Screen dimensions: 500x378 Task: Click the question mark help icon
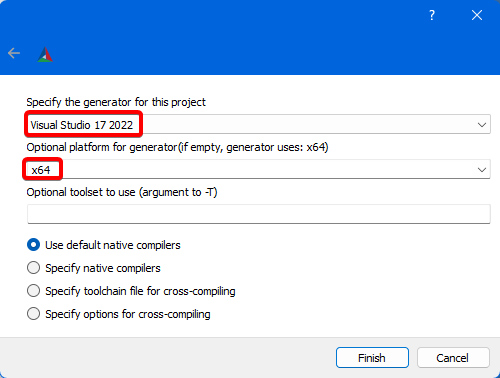pyautogui.click(x=432, y=15)
